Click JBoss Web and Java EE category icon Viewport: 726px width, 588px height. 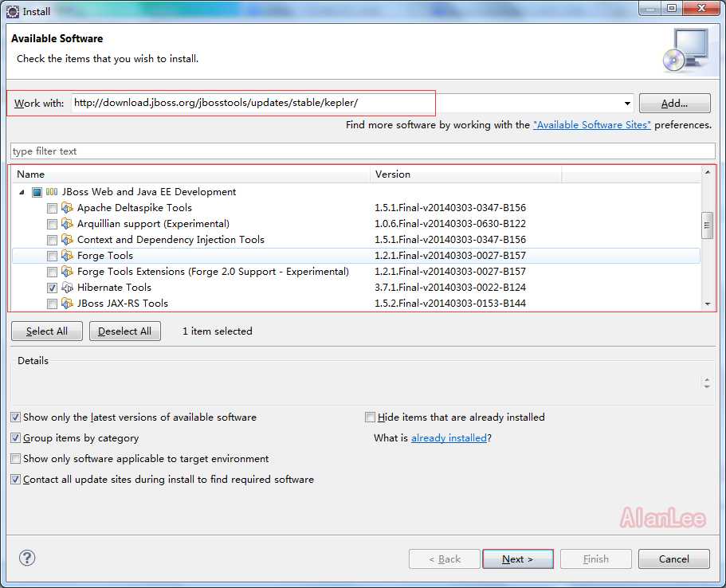coord(52,192)
